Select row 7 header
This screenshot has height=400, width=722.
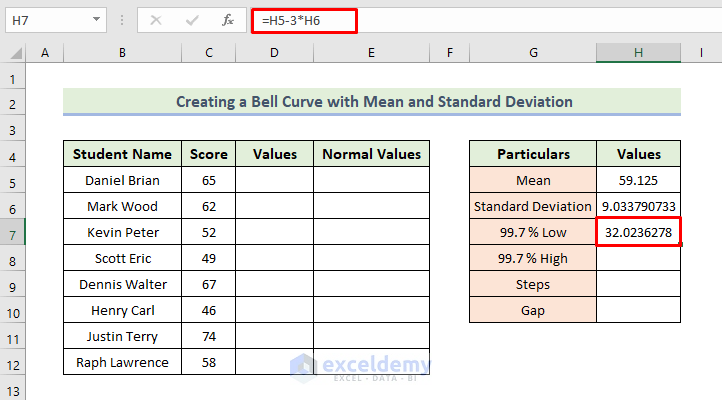point(13,232)
